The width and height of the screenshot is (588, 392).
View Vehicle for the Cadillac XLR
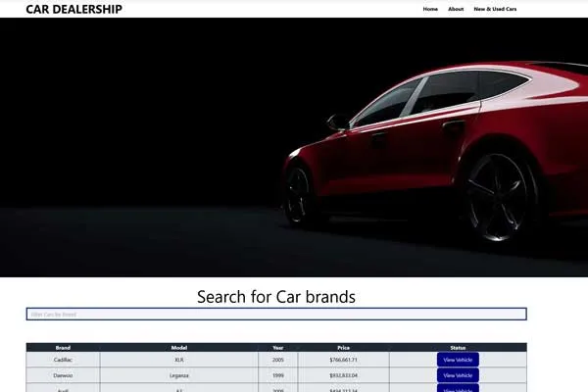click(458, 360)
